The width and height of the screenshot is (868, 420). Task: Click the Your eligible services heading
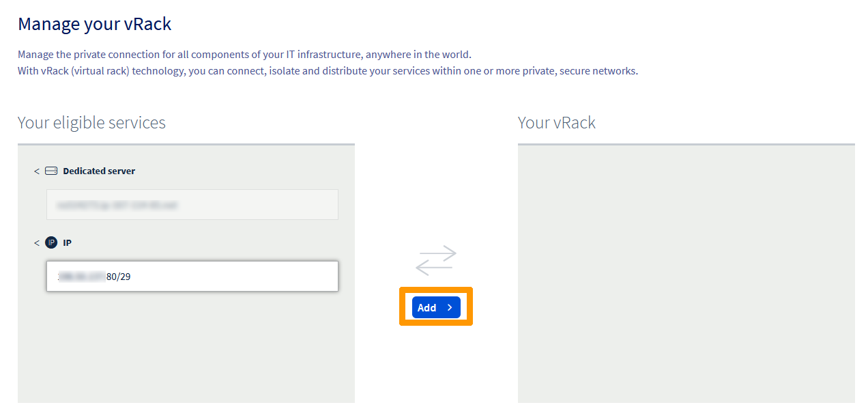(x=91, y=122)
